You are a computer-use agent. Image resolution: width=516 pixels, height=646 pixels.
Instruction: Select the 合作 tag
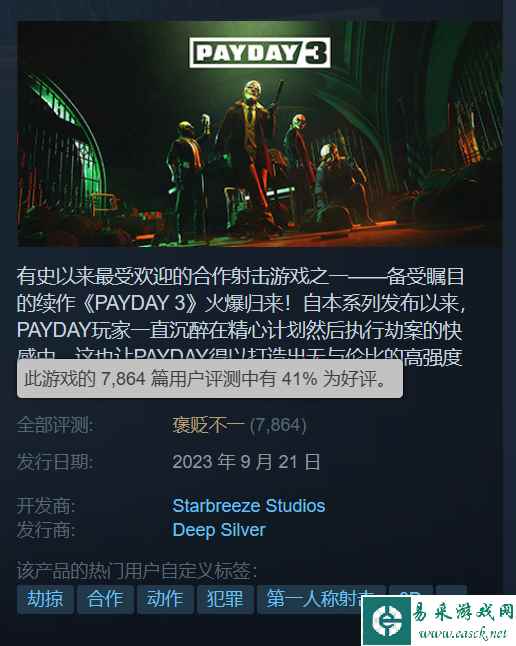coord(106,599)
